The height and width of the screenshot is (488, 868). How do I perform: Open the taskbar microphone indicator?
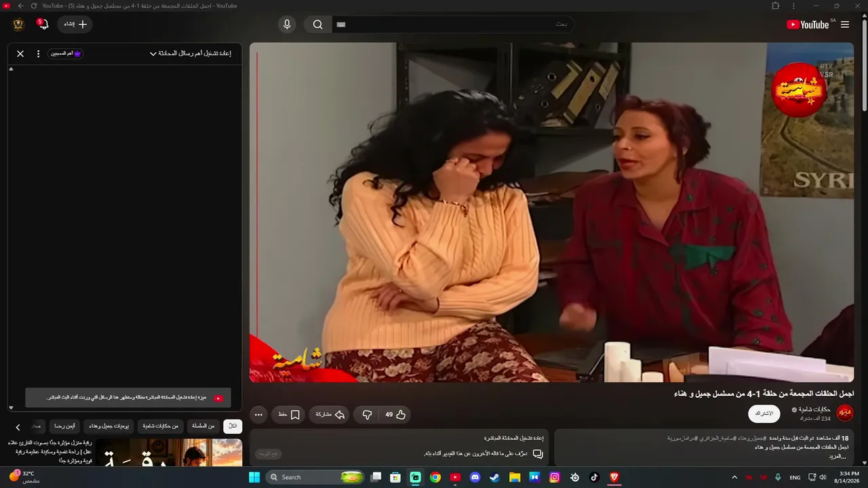(x=778, y=477)
